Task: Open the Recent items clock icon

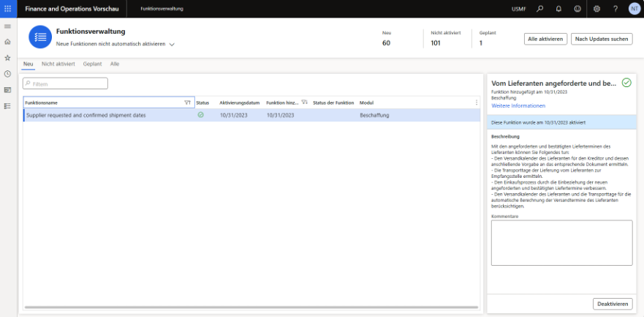Action: [x=7, y=74]
